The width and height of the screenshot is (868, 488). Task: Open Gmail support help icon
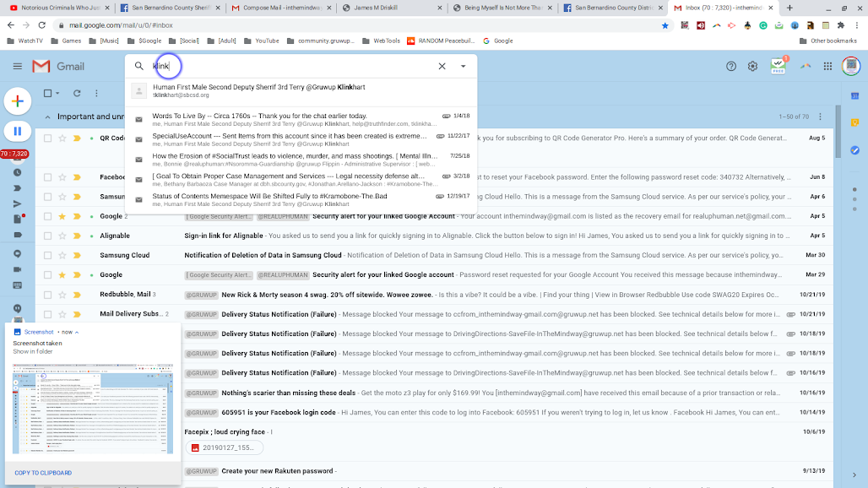[x=731, y=67]
